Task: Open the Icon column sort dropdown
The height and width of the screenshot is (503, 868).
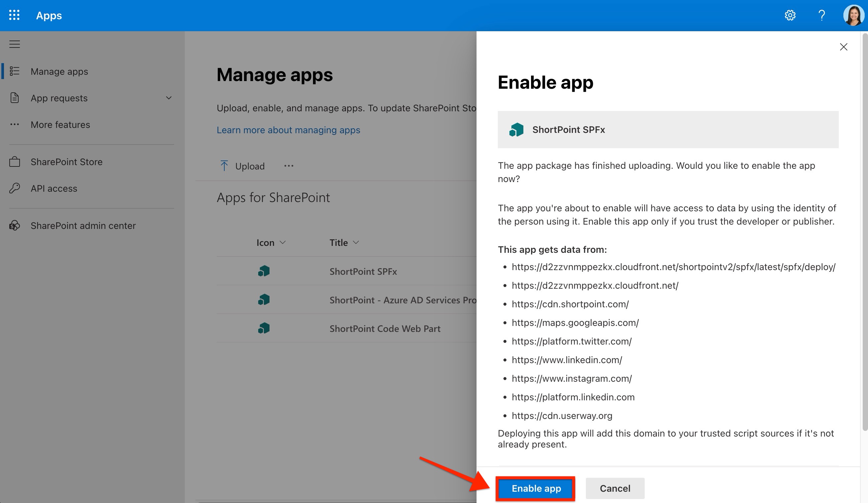Action: tap(283, 243)
